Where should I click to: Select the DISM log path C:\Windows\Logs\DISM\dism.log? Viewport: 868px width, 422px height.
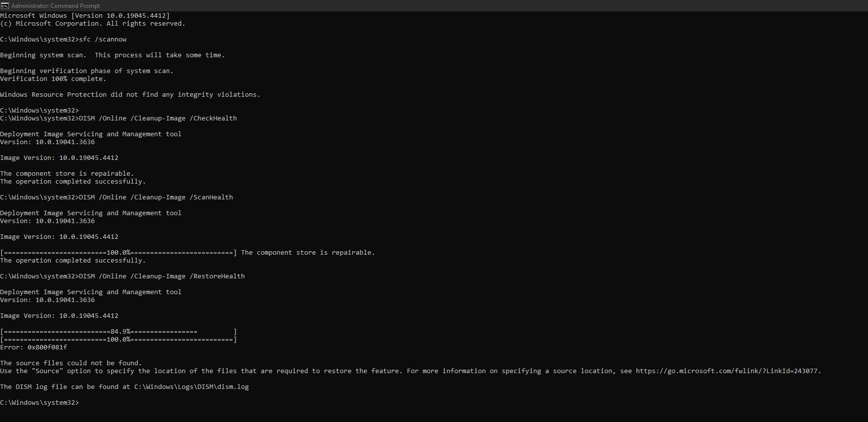[192, 387]
